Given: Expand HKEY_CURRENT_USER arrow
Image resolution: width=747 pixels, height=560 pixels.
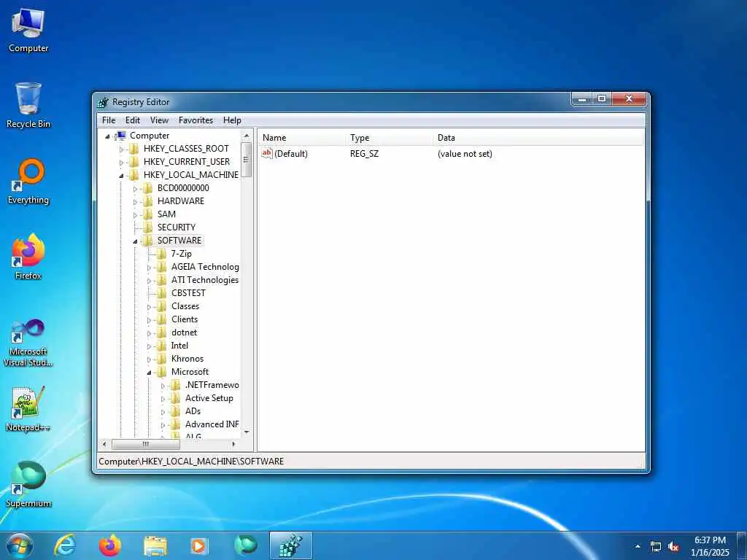Looking at the screenshot, I should (x=121, y=163).
